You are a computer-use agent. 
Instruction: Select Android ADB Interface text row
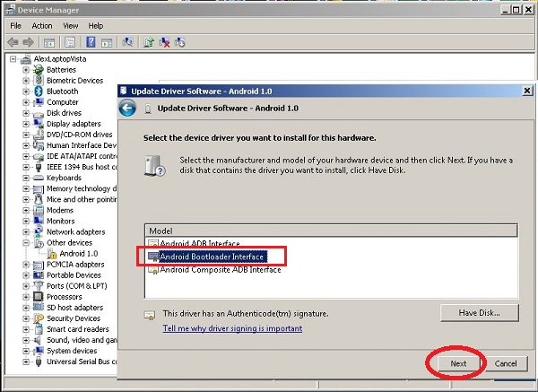tap(200, 243)
